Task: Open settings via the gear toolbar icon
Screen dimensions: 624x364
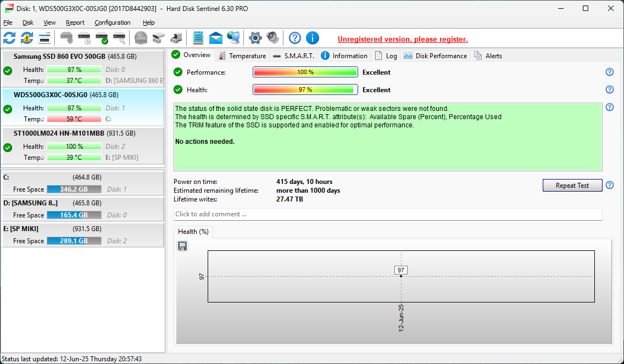Action: pos(255,38)
